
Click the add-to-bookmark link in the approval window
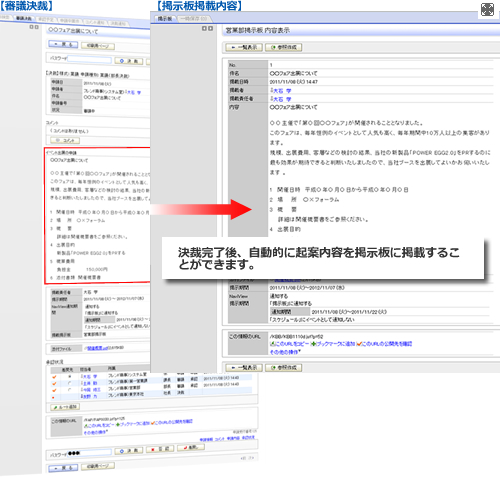click(133, 424)
